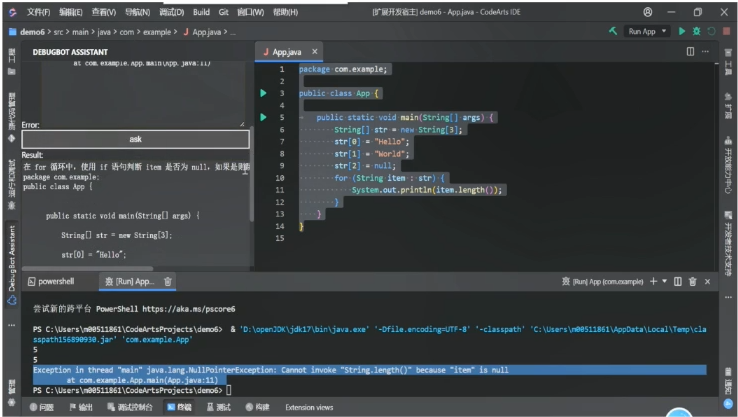Viewport: 738px width, 417px height.
Task: Open editor more actions ellipsis
Action: [x=705, y=51]
